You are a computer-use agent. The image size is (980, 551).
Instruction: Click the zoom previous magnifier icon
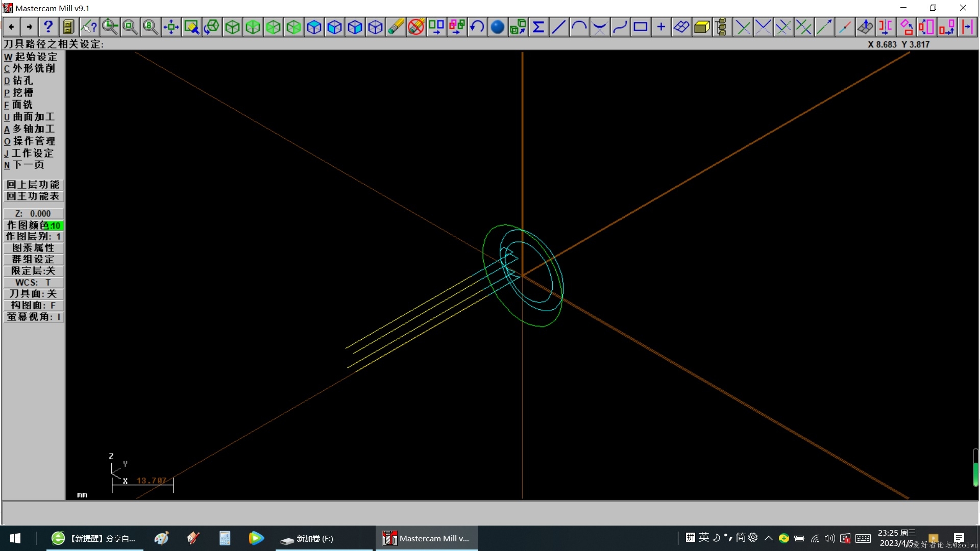pos(110,27)
